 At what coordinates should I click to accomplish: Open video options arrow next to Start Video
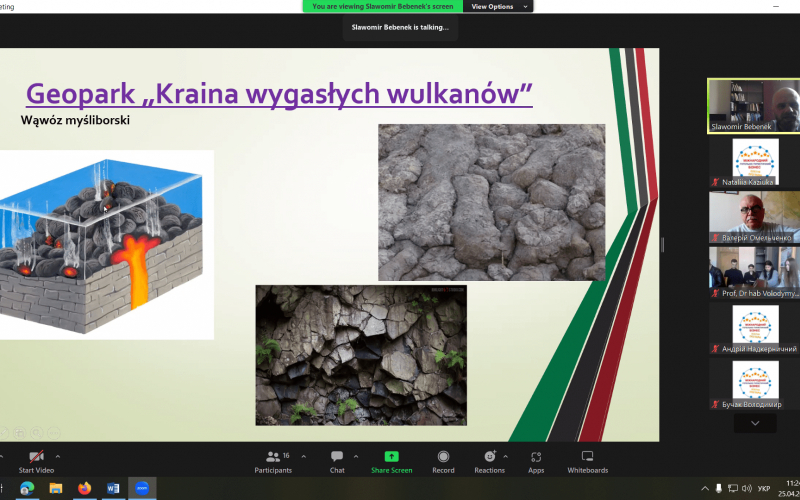click(58, 457)
